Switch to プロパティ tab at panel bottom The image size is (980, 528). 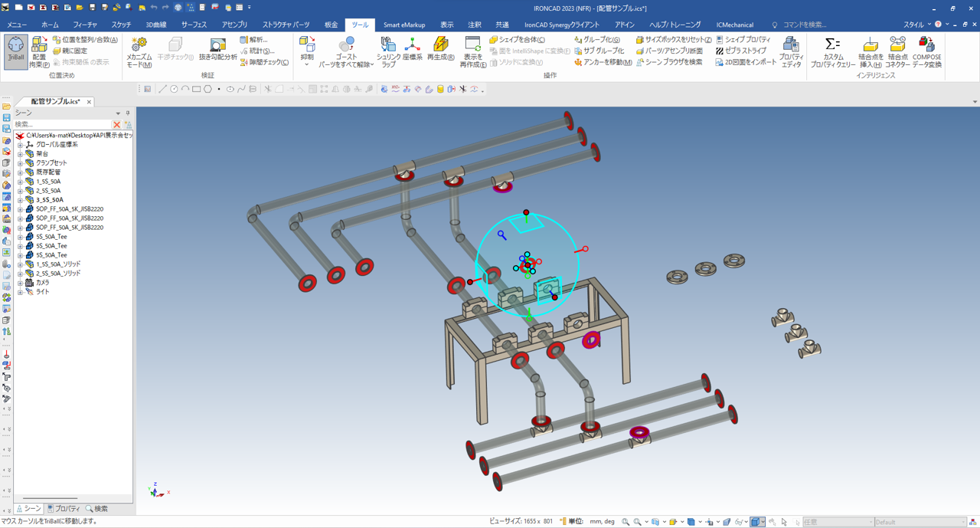point(64,509)
